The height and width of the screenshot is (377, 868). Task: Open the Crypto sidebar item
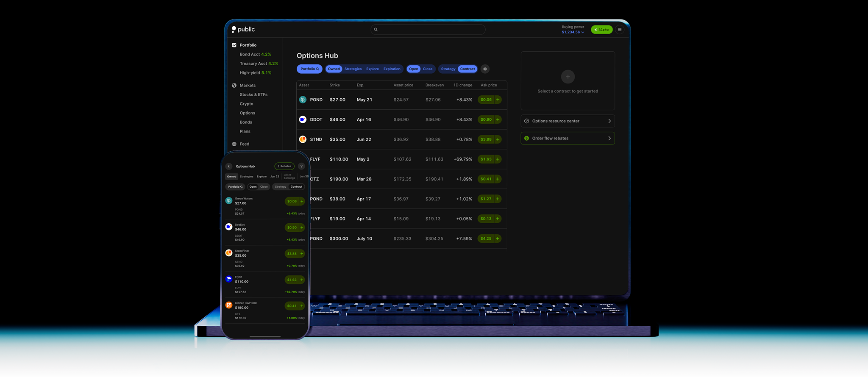(246, 104)
